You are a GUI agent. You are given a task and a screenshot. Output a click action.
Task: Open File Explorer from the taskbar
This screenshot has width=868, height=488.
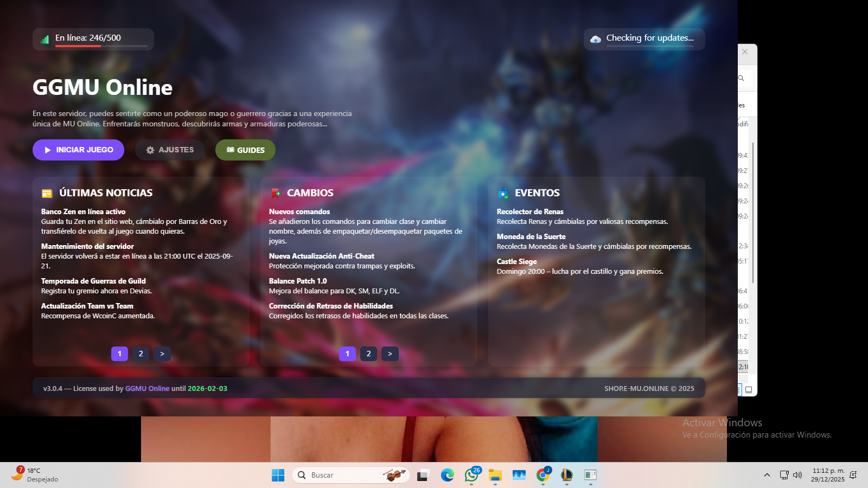495,475
